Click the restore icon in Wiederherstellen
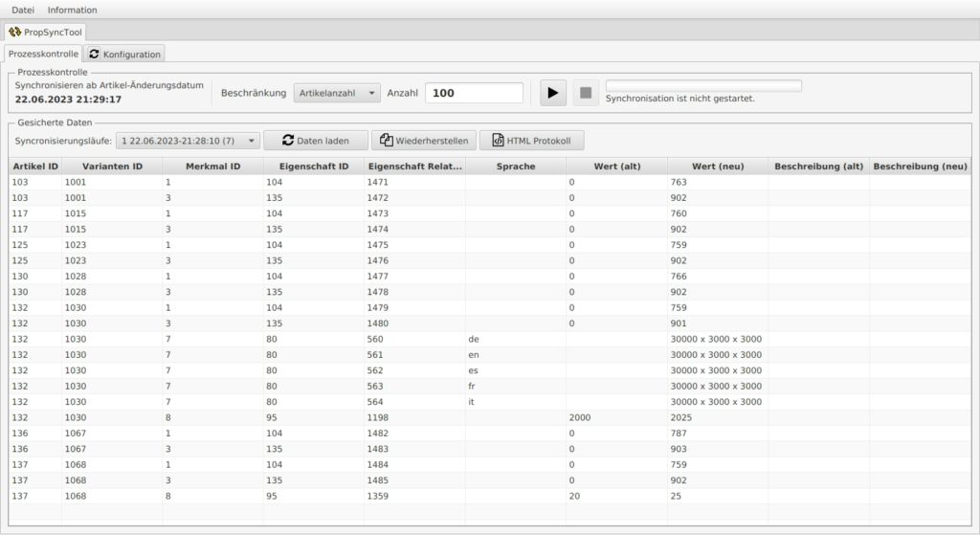 click(387, 141)
